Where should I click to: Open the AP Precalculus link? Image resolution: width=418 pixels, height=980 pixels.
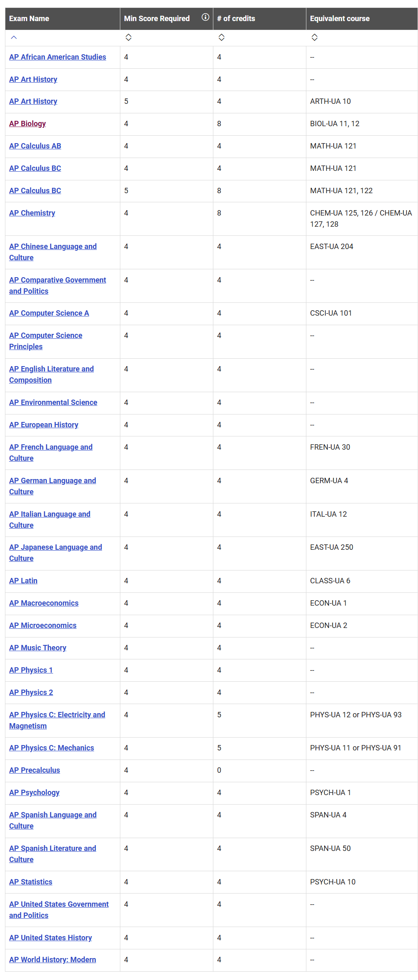point(34,770)
